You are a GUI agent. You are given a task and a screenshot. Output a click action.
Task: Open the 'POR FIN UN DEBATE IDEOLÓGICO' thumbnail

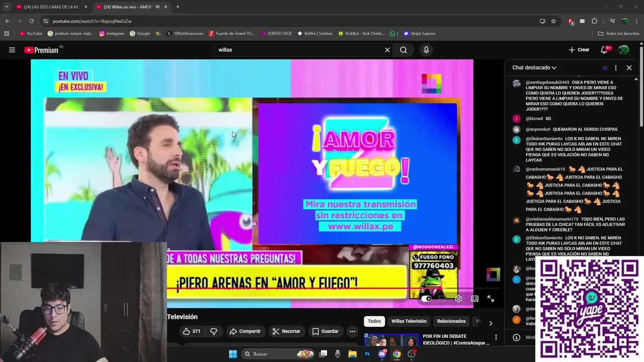pos(391,339)
